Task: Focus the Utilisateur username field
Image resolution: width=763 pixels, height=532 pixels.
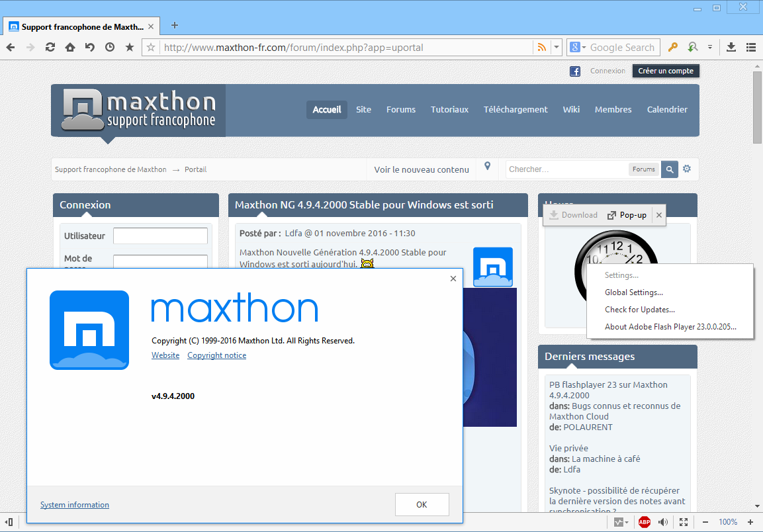Action: point(161,236)
